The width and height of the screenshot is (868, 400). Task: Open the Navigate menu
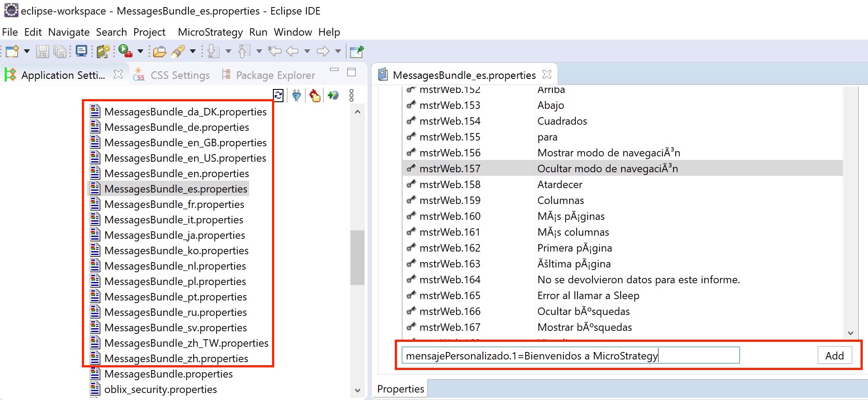point(69,32)
